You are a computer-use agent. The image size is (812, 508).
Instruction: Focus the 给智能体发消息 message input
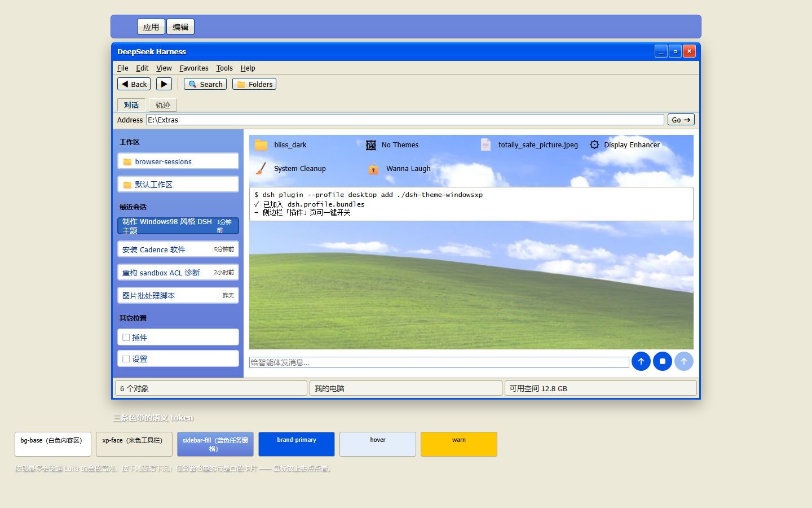(x=439, y=362)
